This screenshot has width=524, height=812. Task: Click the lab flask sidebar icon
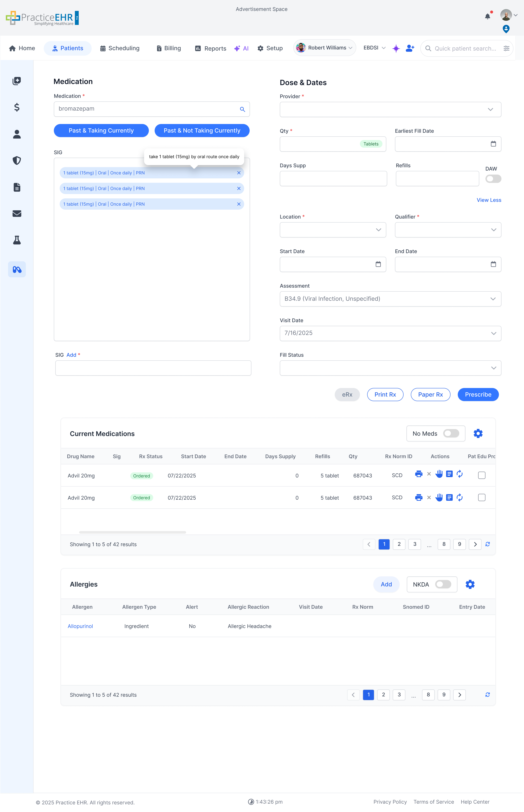(x=17, y=240)
